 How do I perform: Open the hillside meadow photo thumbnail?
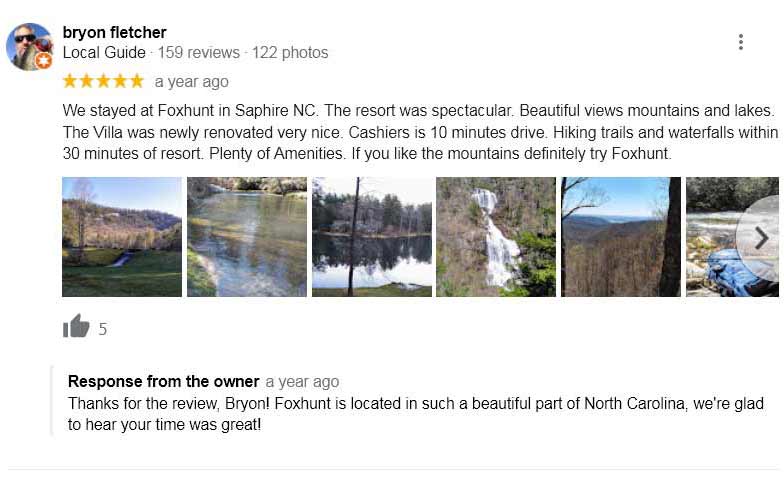[x=122, y=237]
